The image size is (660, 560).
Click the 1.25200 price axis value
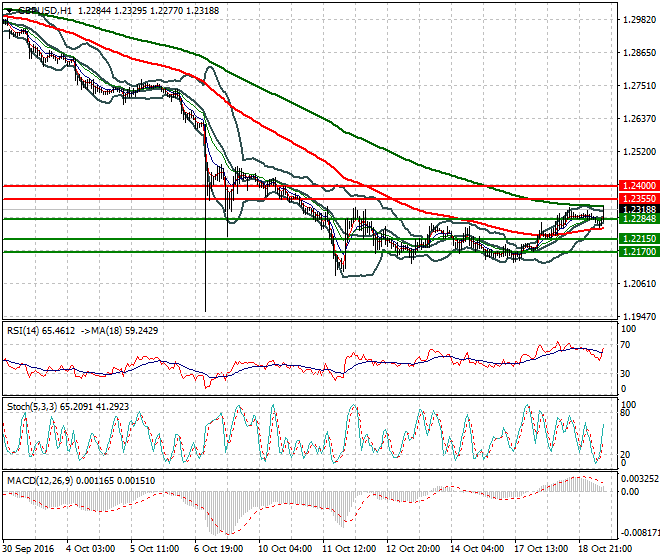point(639,152)
